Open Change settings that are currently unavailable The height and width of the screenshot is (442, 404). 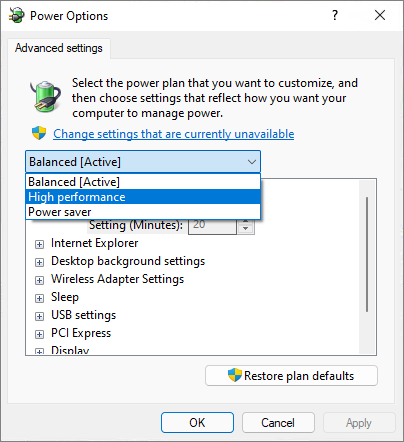(x=174, y=134)
